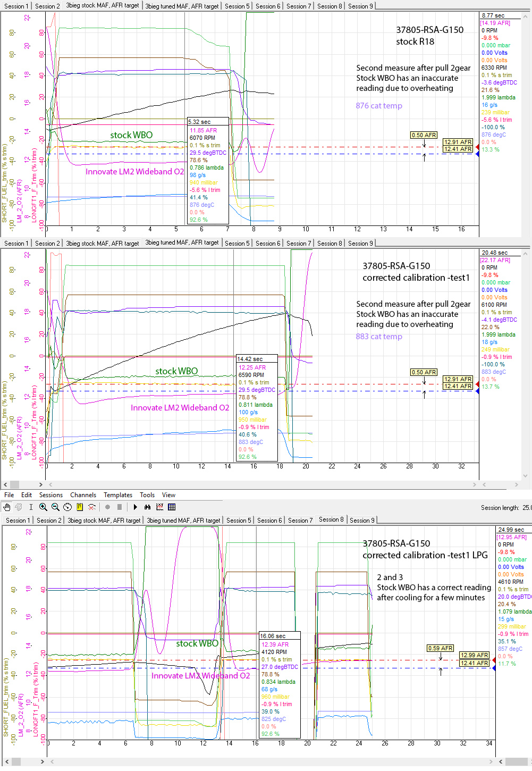Open the Edit menu
532x771 pixels.
27,495
